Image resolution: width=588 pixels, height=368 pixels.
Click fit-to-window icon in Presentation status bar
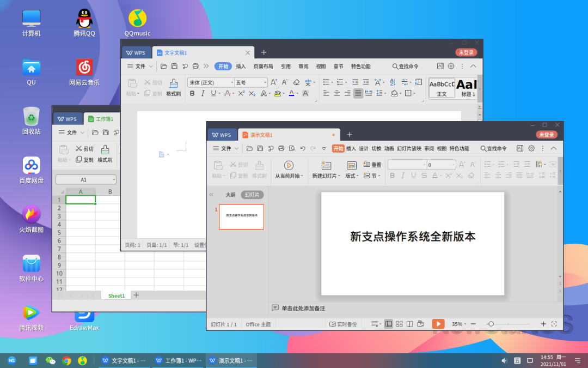pyautogui.click(x=554, y=324)
